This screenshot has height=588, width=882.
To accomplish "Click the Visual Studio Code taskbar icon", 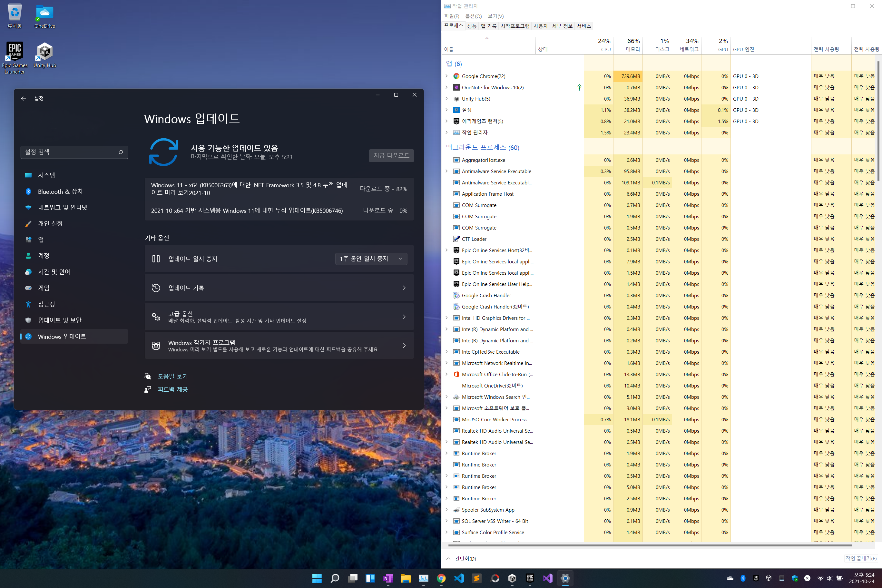I will click(x=459, y=578).
